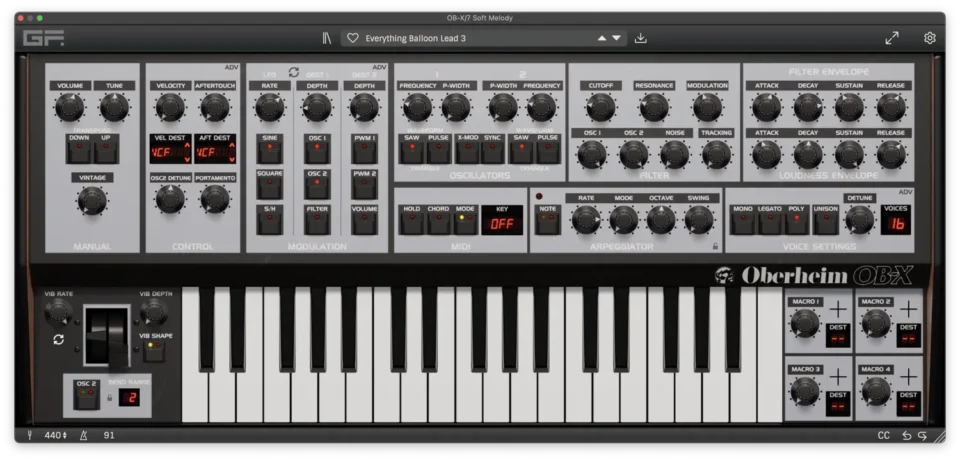960x460 pixels.
Task: Open the CC mapping menu
Action: click(x=883, y=435)
